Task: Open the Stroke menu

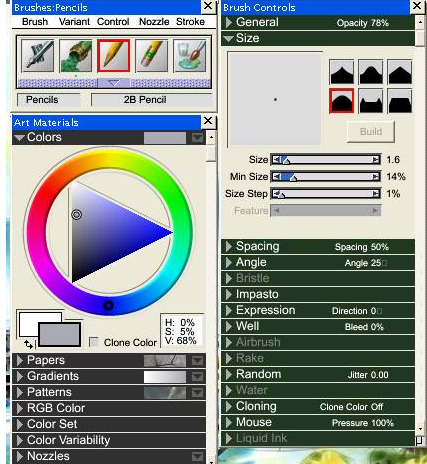Action: click(190, 22)
